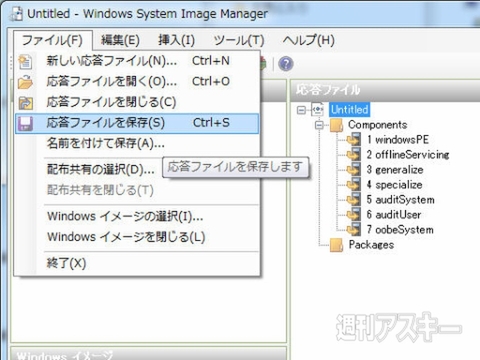
Task: Choose Windows イメージの選択(I)... entry
Action: coord(137,216)
